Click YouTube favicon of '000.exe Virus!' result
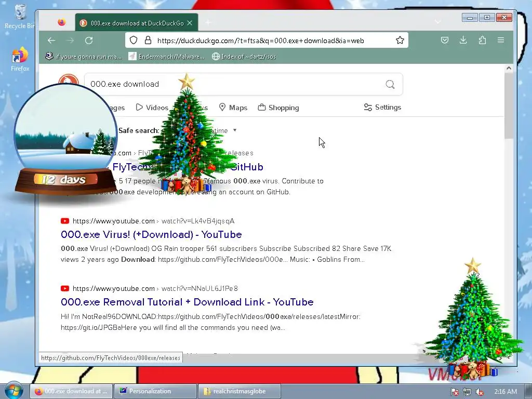 click(65, 221)
